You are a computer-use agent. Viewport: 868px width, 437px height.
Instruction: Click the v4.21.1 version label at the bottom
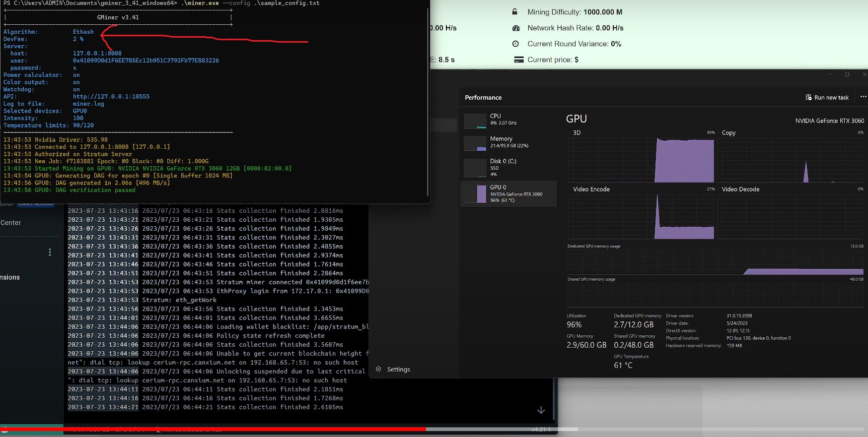pyautogui.click(x=541, y=430)
